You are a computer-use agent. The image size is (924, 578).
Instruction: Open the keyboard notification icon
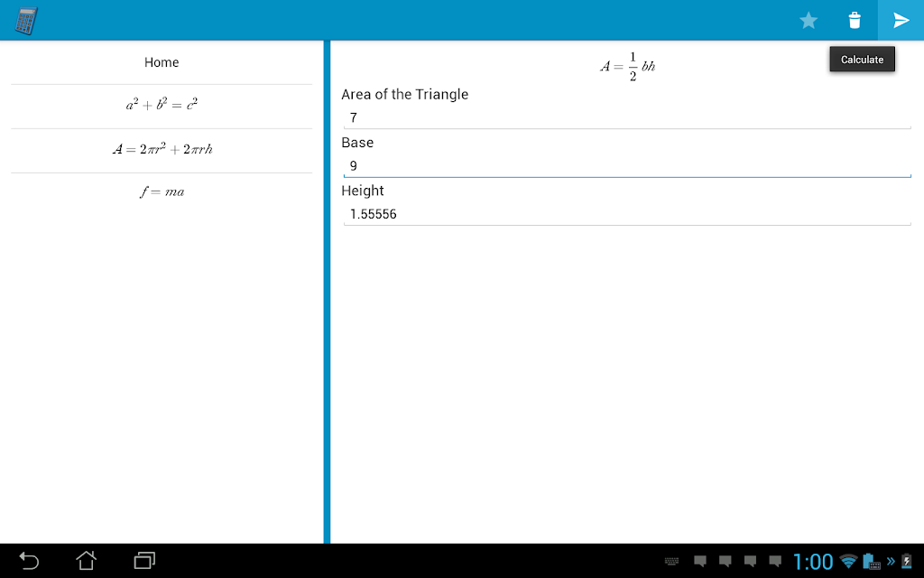[671, 562]
